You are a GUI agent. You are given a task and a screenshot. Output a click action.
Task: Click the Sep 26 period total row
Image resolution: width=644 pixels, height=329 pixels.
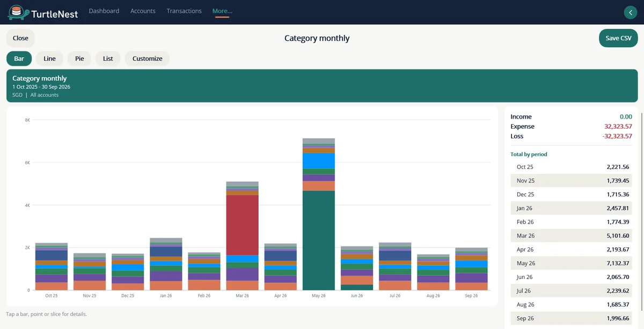[571, 318]
